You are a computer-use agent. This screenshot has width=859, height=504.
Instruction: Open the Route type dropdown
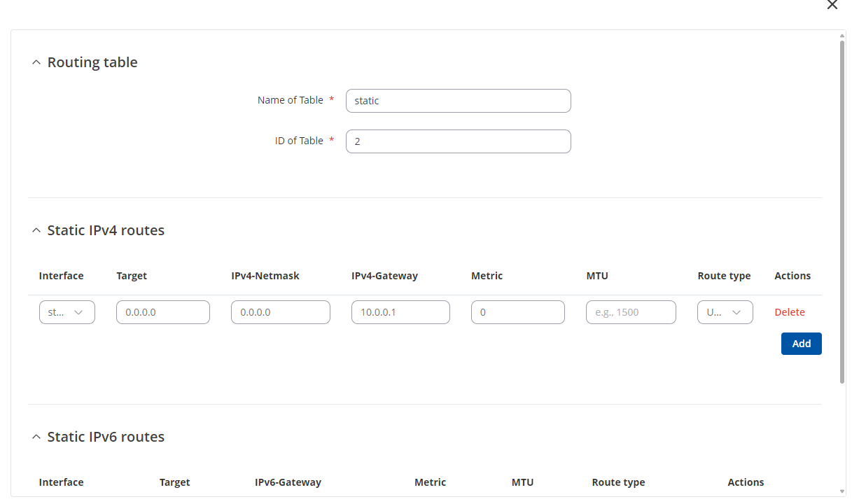pyautogui.click(x=725, y=312)
